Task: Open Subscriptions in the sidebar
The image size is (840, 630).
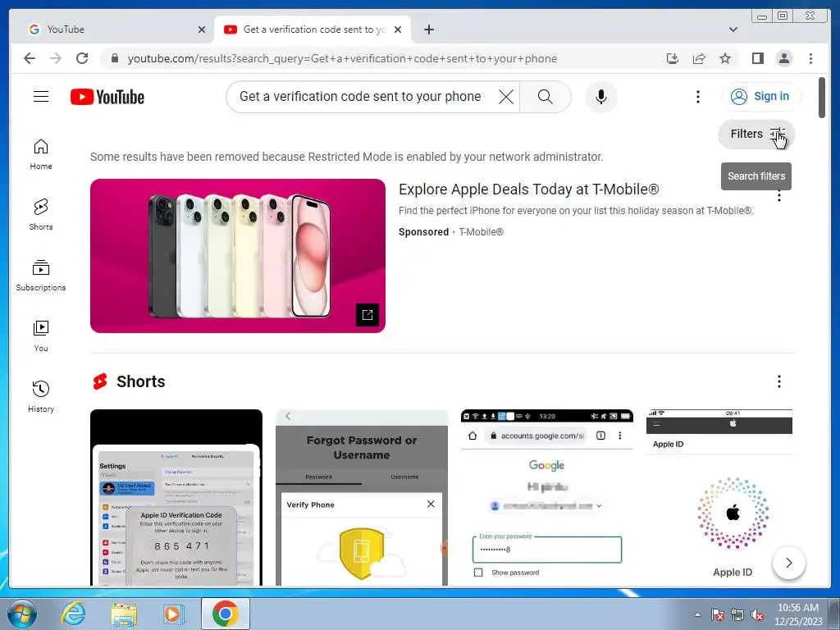Action: (x=41, y=276)
